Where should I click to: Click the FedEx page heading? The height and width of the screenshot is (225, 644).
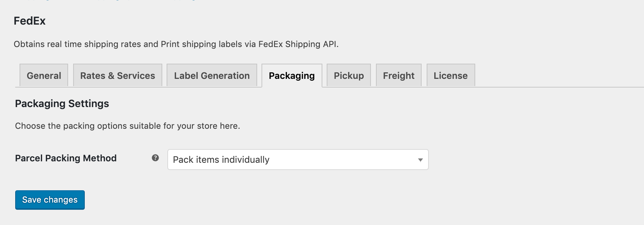(30, 21)
